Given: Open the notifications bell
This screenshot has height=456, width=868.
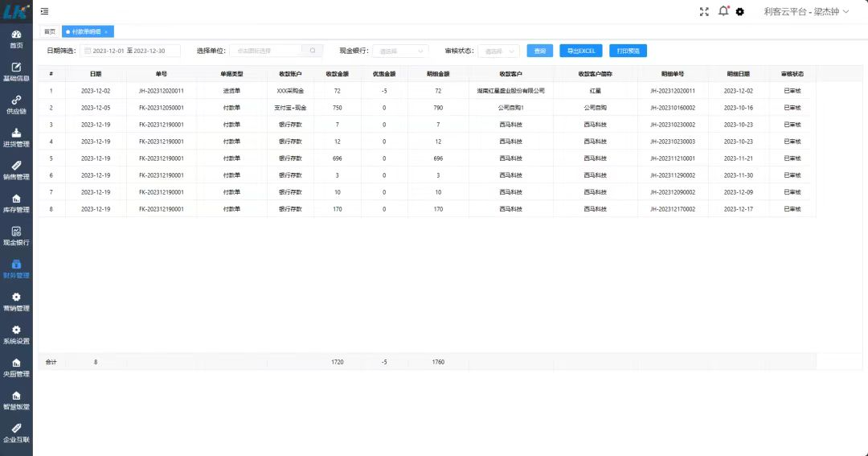Looking at the screenshot, I should tap(723, 11).
